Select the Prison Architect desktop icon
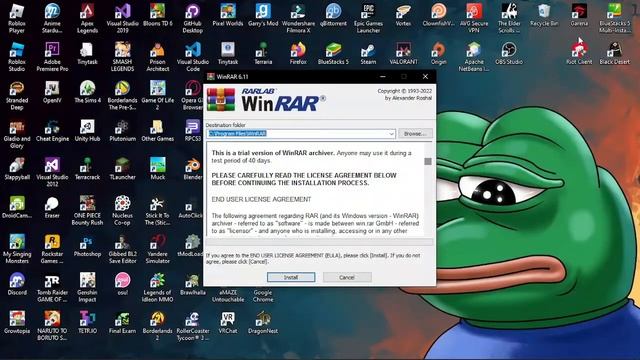 click(x=158, y=57)
